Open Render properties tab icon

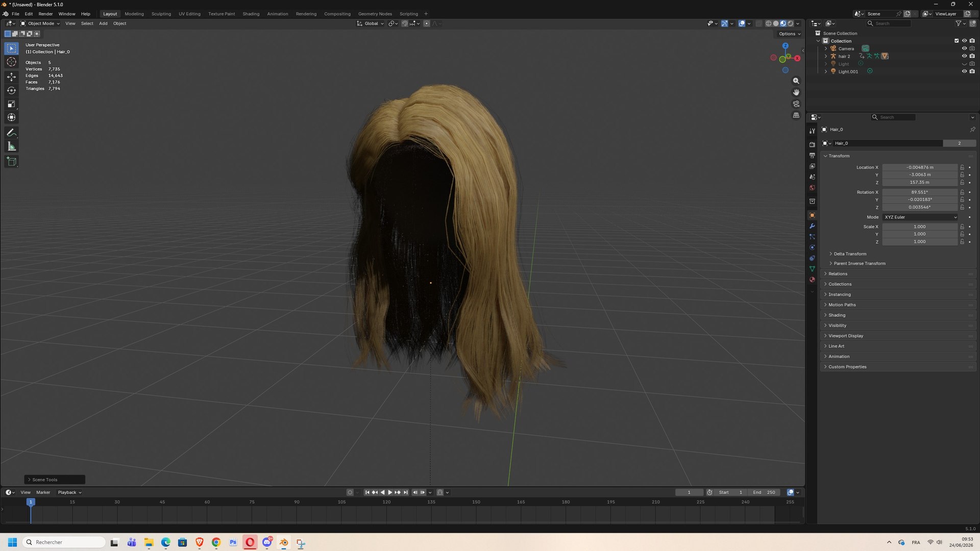812,144
